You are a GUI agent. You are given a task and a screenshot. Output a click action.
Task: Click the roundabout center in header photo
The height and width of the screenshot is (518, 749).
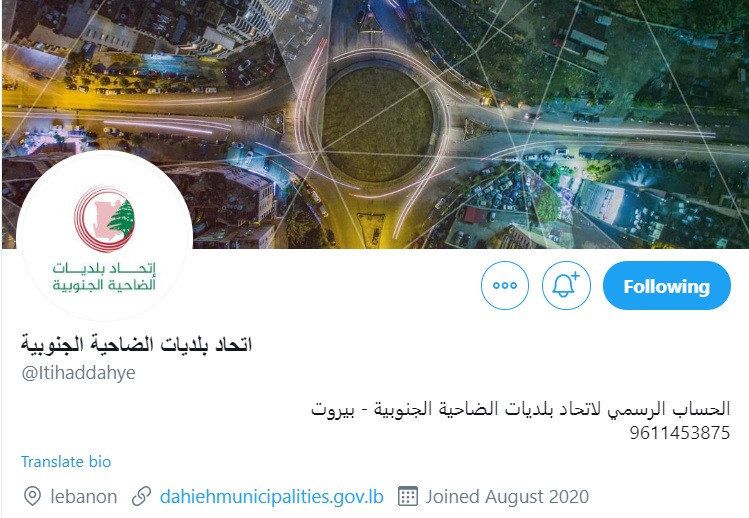(378, 124)
